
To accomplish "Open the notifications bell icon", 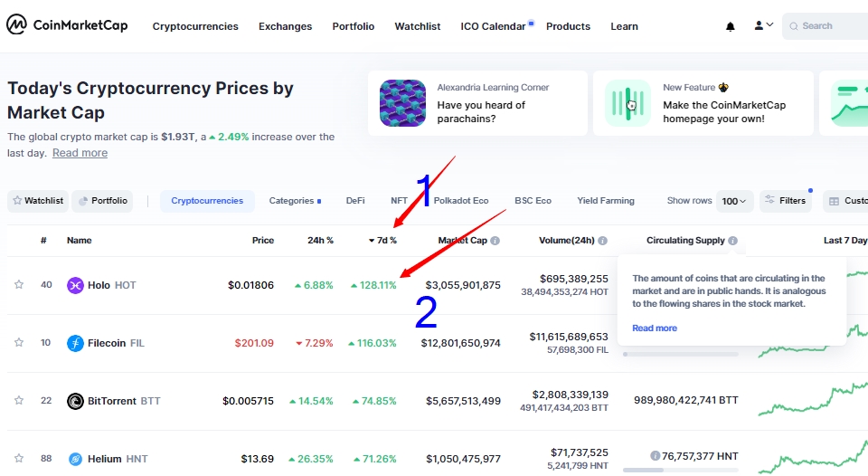I will point(731,26).
